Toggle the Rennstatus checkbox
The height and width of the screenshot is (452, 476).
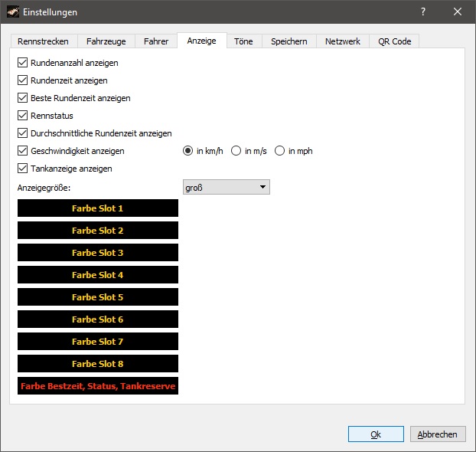tap(22, 116)
